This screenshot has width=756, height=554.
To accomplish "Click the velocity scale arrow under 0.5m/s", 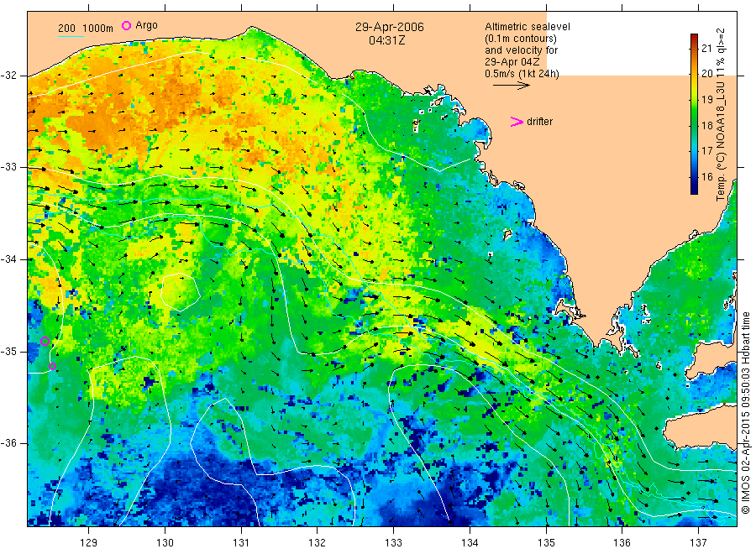I will (511, 86).
